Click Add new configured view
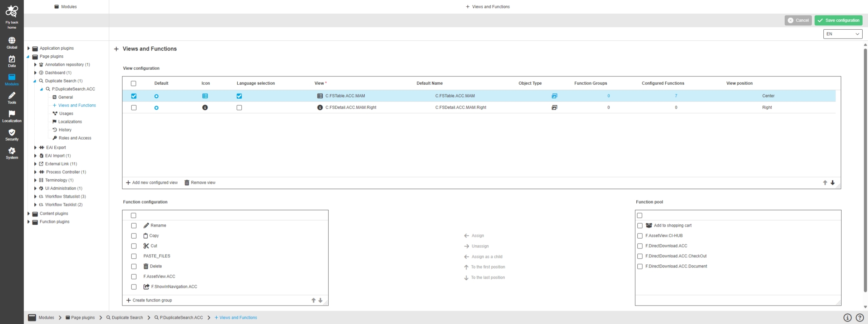The width and height of the screenshot is (868, 324). [x=152, y=183]
